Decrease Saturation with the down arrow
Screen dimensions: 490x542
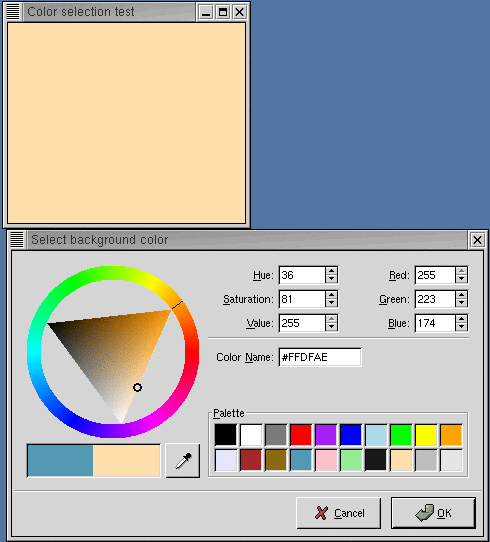[x=331, y=303]
